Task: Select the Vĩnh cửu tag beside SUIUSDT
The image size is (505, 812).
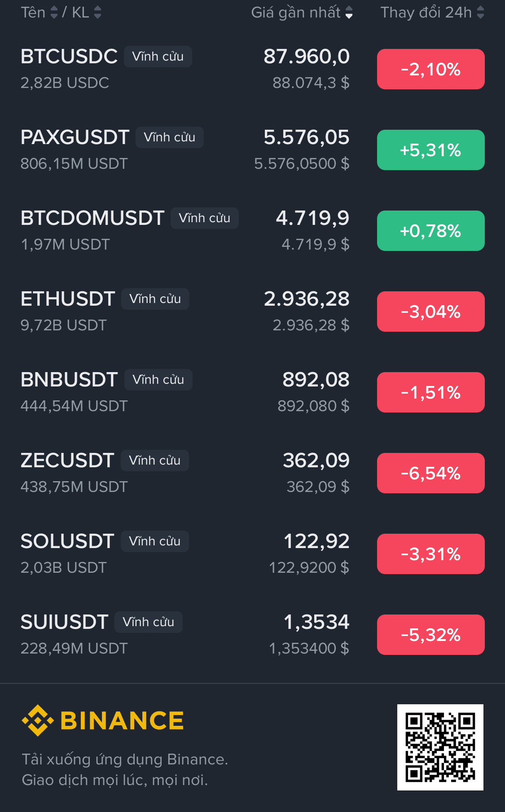Action: 149,622
